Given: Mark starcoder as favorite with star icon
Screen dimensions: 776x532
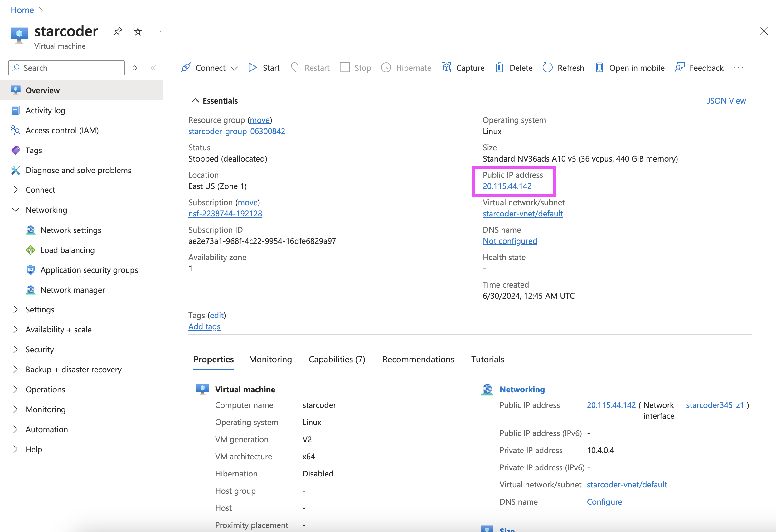Looking at the screenshot, I should tap(138, 31).
